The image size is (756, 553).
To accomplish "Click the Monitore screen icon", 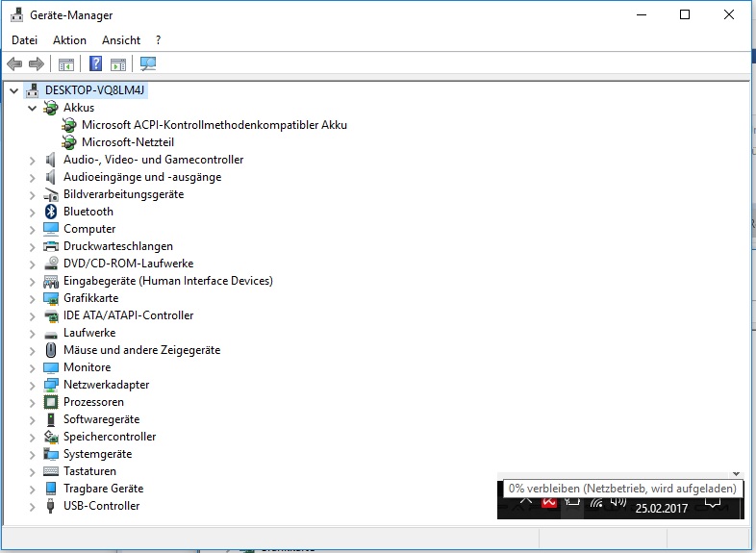I will (51, 367).
